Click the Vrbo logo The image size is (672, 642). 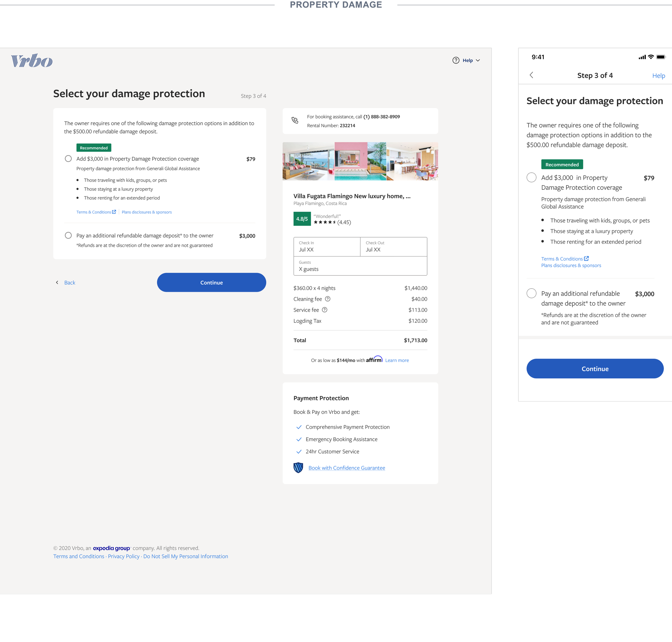(32, 61)
